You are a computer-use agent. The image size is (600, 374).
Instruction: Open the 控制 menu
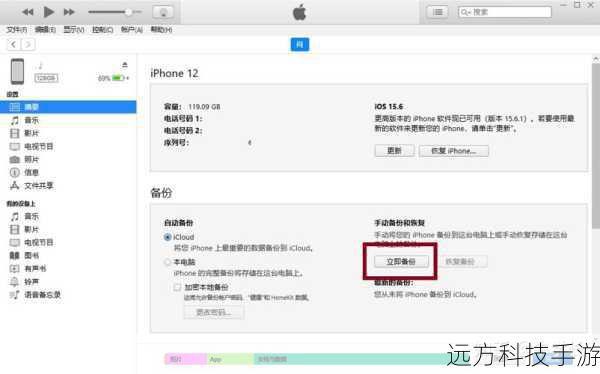103,29
